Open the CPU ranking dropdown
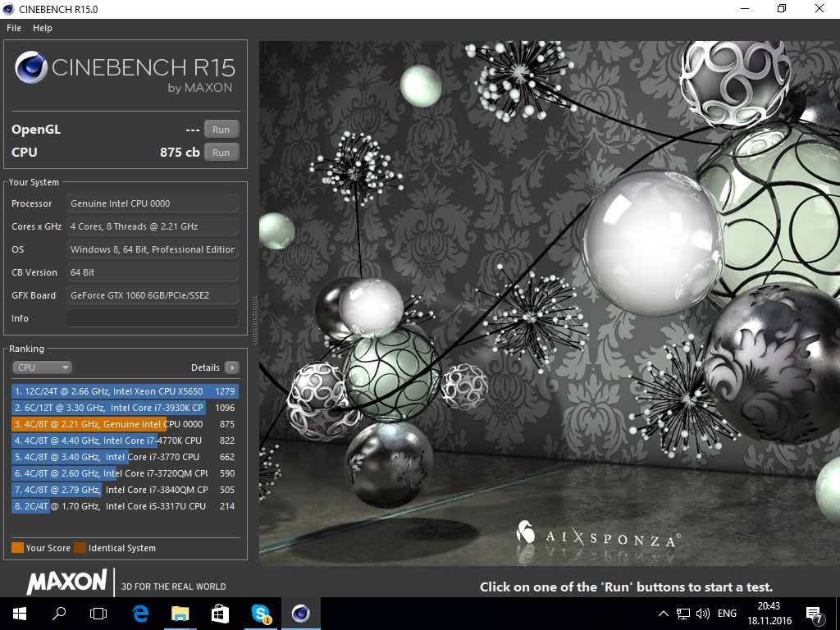 (42, 367)
